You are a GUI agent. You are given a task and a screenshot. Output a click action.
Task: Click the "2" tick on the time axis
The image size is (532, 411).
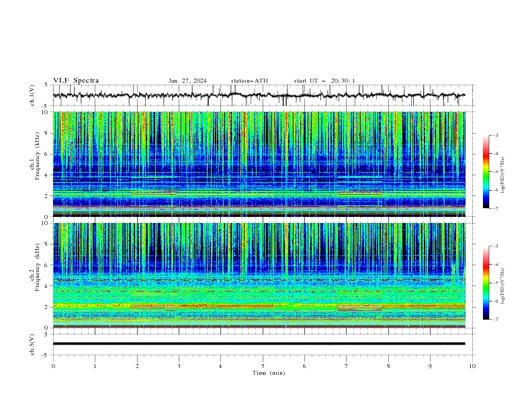point(137,366)
